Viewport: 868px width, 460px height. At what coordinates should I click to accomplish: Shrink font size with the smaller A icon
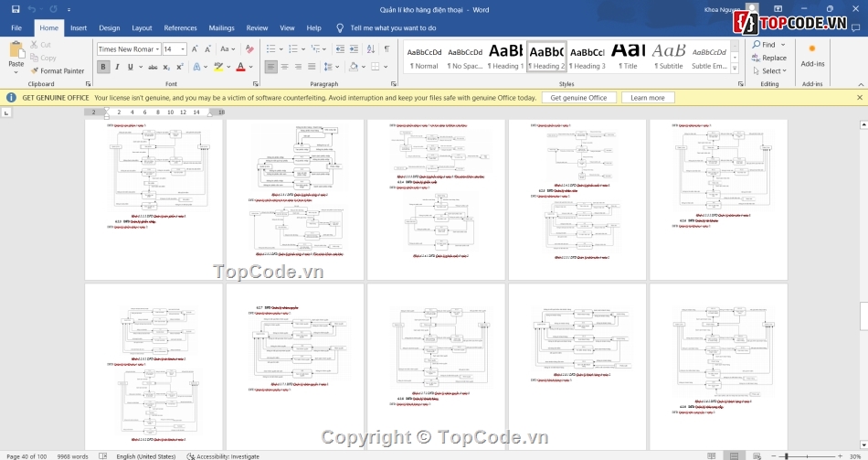click(208, 49)
